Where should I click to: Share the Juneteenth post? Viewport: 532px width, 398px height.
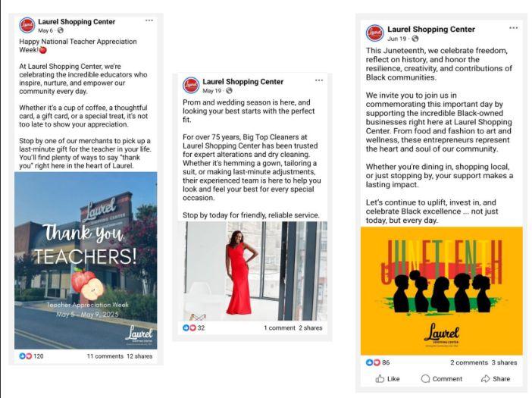[496, 378]
